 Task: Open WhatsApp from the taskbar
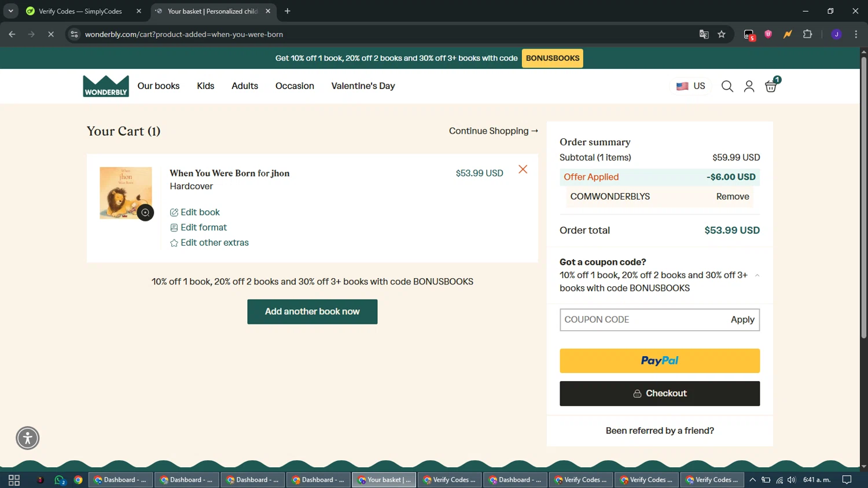(x=60, y=480)
